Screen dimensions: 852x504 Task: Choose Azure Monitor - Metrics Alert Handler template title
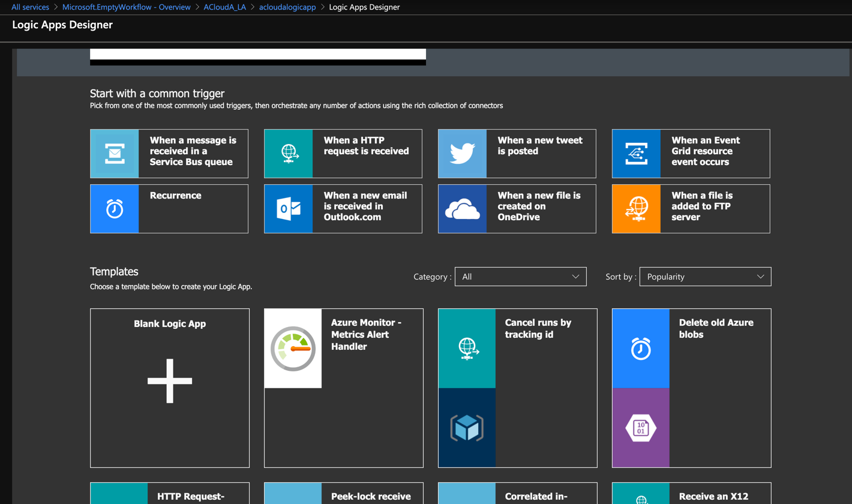click(x=366, y=335)
